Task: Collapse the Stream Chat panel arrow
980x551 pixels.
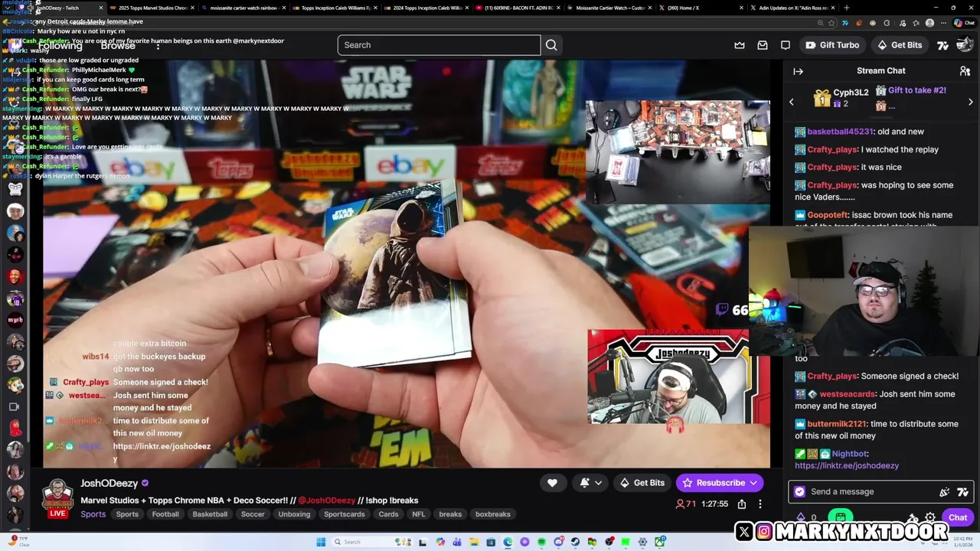Action: 798,71
